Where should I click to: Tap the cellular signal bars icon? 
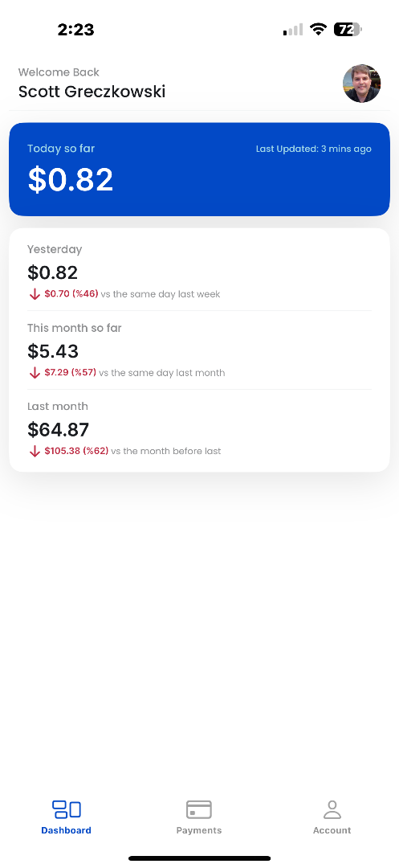click(293, 30)
